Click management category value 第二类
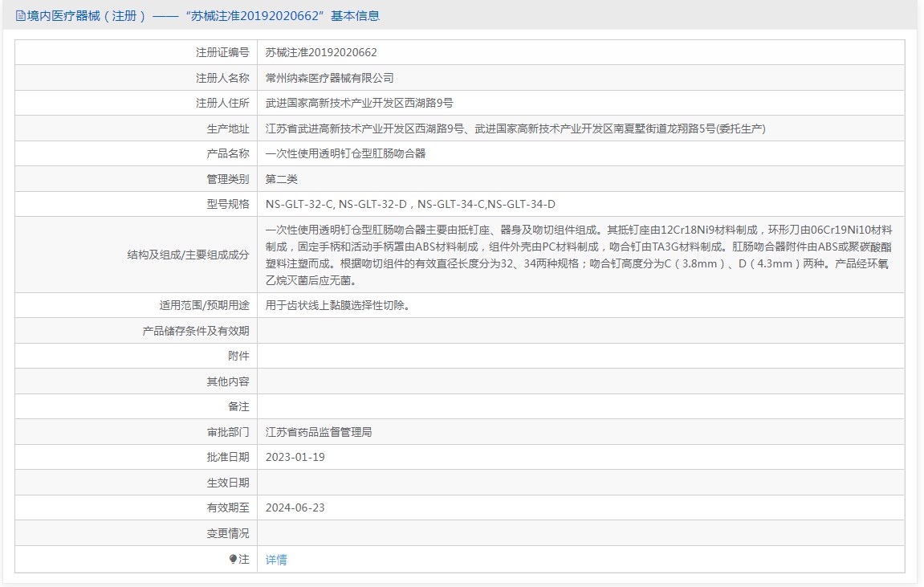The width and height of the screenshot is (924, 587). 282,179
